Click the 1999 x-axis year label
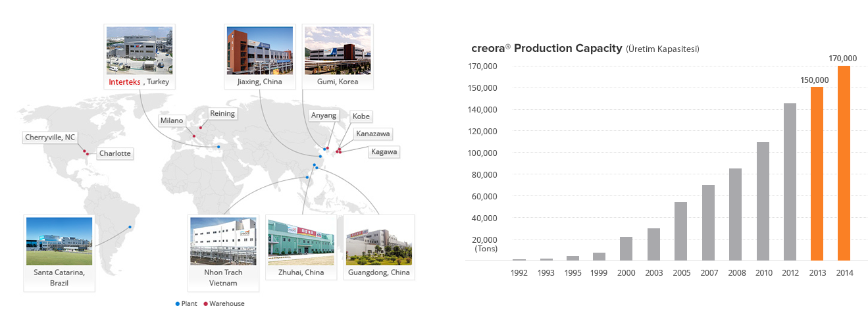Screen dimensions: 868x329 click(600, 273)
